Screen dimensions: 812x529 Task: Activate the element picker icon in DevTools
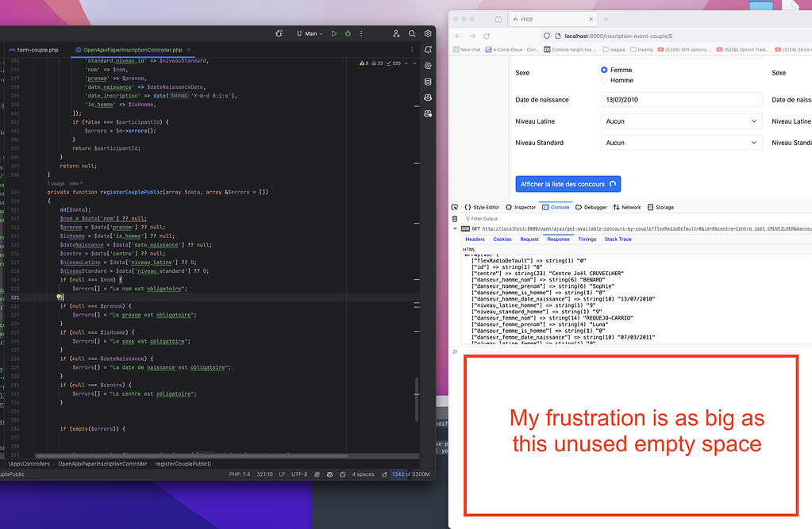coord(456,207)
